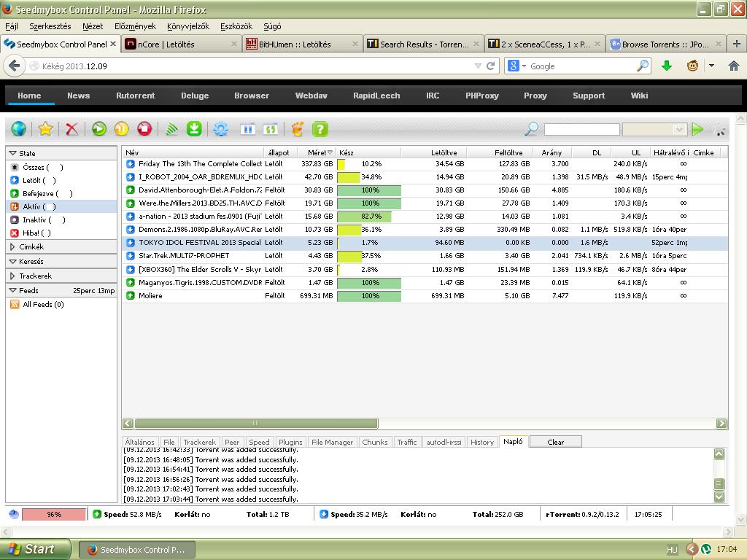Pause torrent with the yellow pause icon
This screenshot has width=747, height=560.
coord(122,128)
